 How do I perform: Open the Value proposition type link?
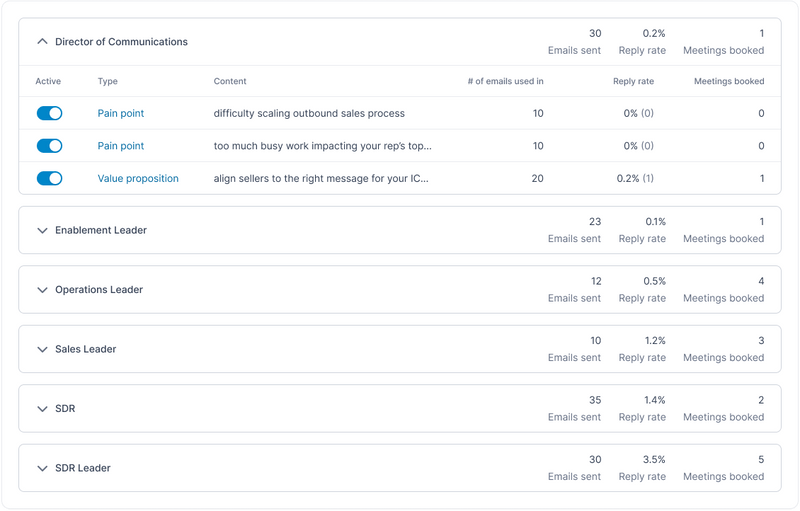tap(138, 179)
